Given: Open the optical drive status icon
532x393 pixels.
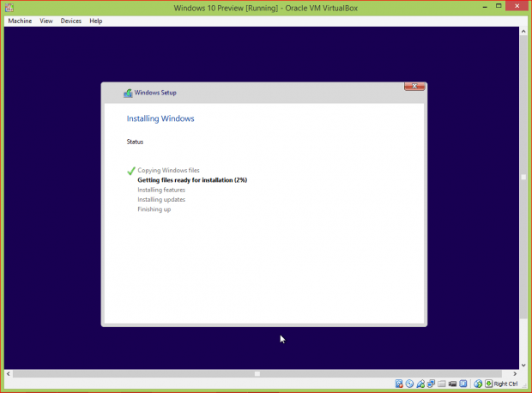Looking at the screenshot, I should click(x=409, y=384).
